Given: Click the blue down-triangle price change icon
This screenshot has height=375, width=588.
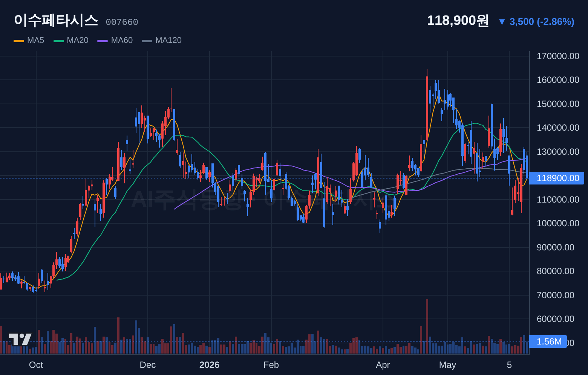Looking at the screenshot, I should (502, 22).
